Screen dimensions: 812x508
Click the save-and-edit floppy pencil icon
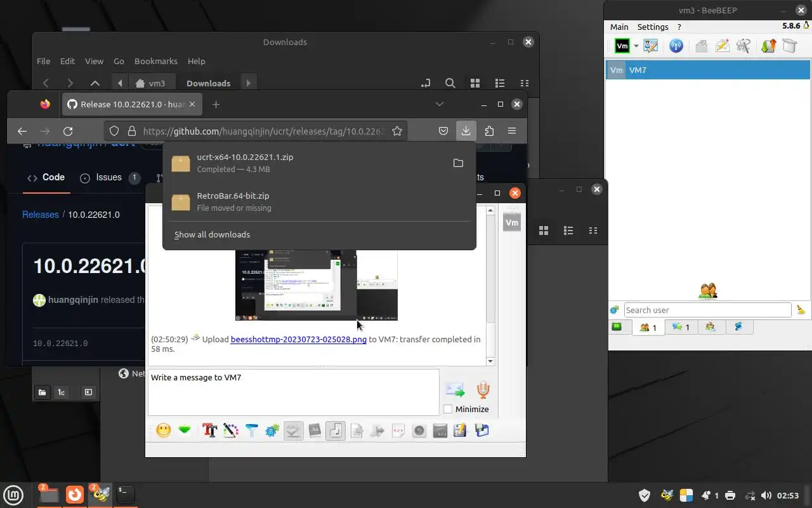click(461, 431)
